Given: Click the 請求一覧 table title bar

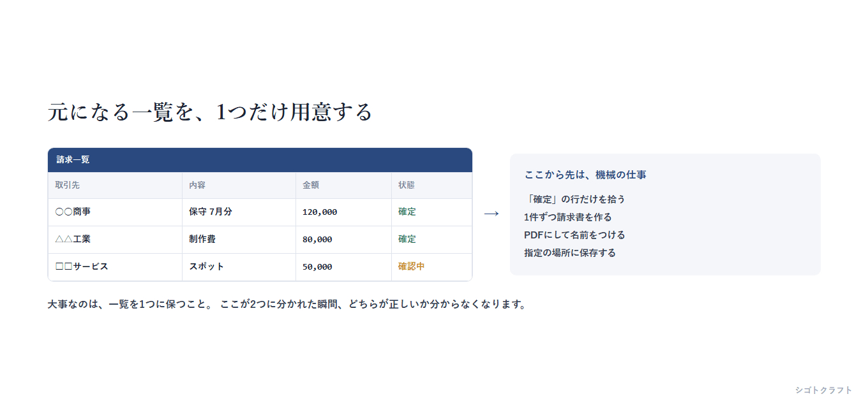Looking at the screenshot, I should click(x=260, y=160).
